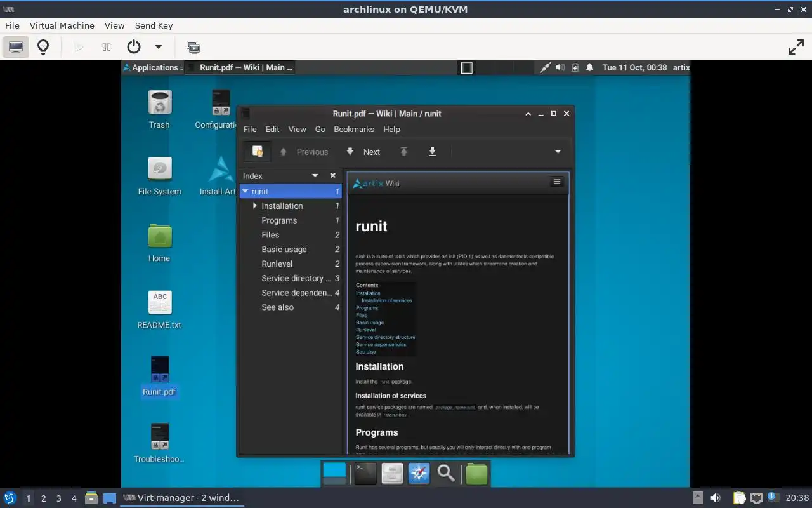812x508 pixels.
Task: Select the Runit.pdf desktop file
Action: pos(159,376)
